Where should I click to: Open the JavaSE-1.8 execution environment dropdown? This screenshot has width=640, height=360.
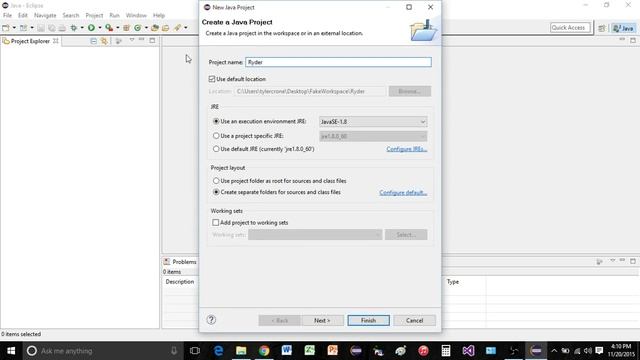[x=373, y=122]
